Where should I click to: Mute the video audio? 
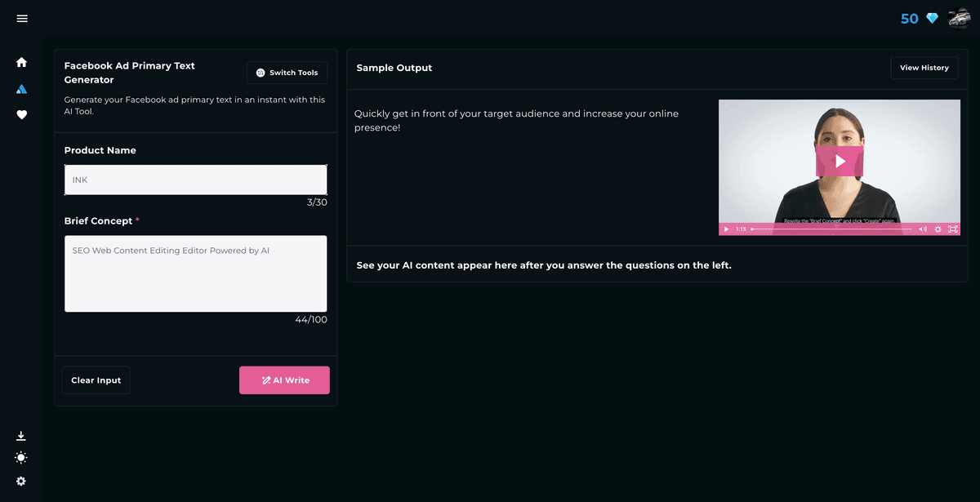[x=923, y=229]
